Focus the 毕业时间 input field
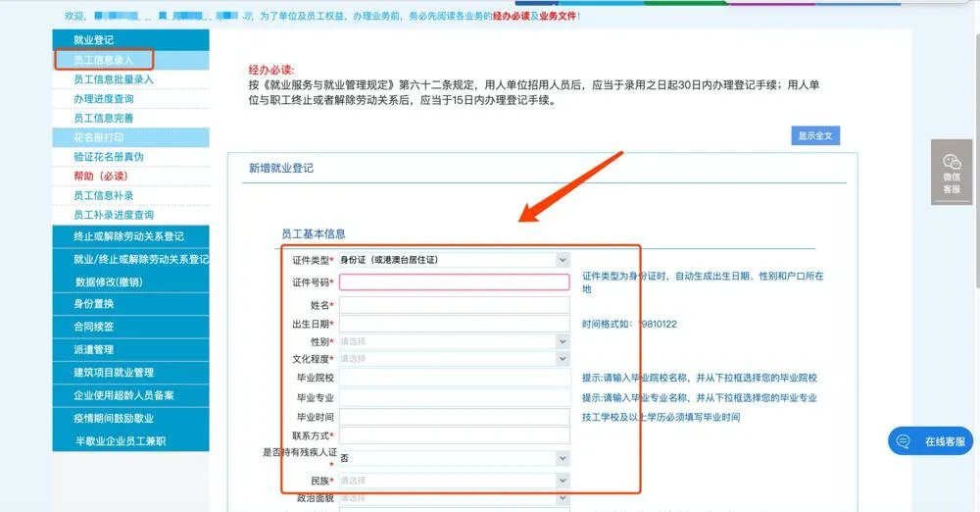 point(455,417)
